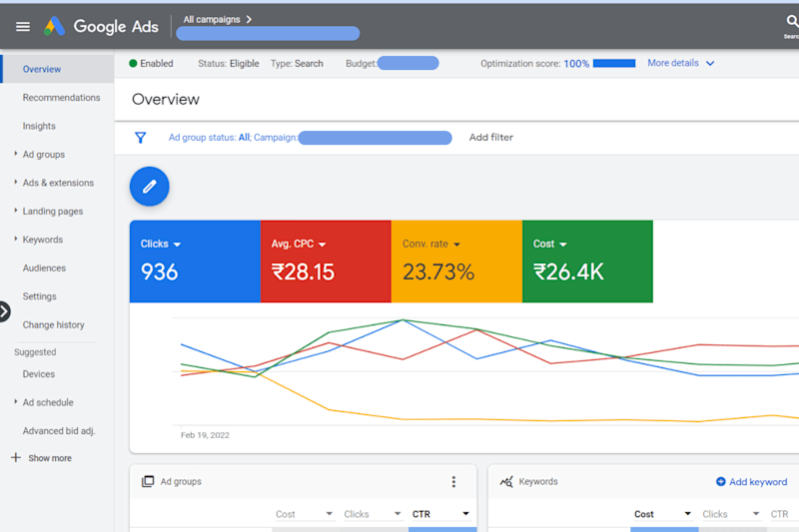Open Advanced bid adj. page
The width and height of the screenshot is (799, 532).
(x=59, y=431)
